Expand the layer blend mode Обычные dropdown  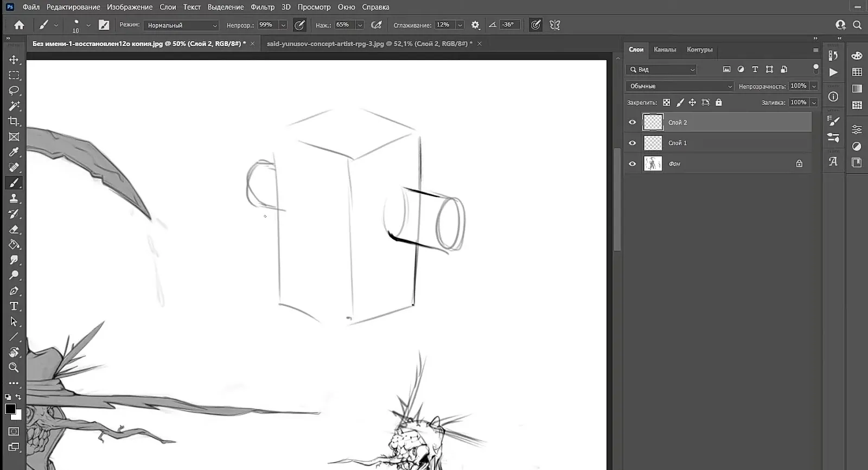(x=680, y=86)
